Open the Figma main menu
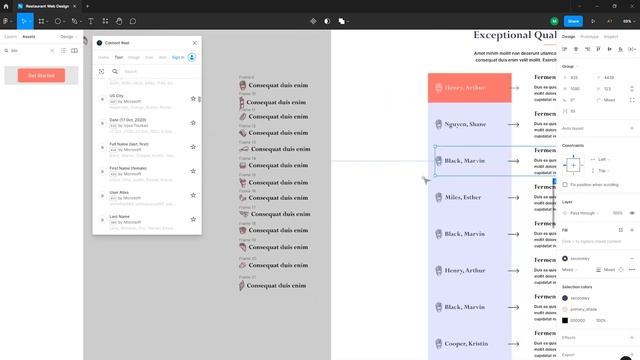640x360 pixels. pyautogui.click(x=7, y=21)
